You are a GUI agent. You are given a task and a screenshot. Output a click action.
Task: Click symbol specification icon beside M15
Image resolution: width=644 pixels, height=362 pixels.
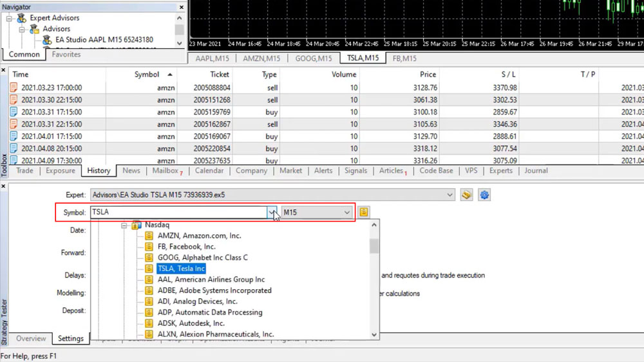pos(363,212)
